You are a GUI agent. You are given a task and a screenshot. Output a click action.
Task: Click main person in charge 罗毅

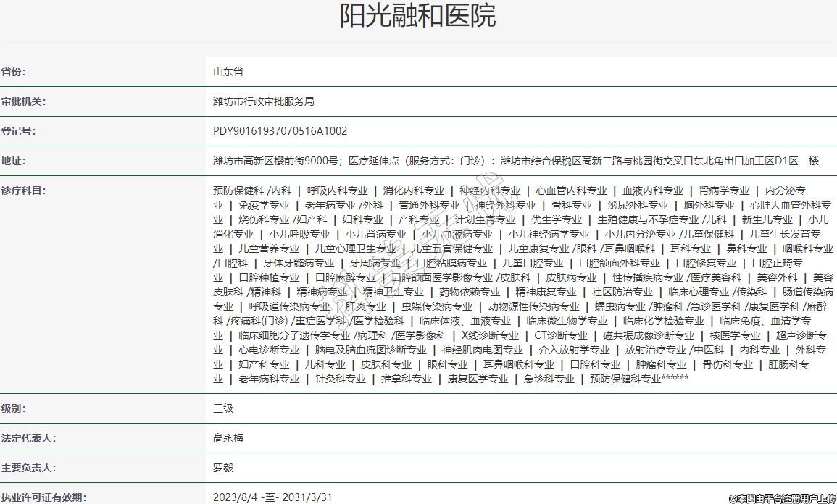pyautogui.click(x=222, y=469)
